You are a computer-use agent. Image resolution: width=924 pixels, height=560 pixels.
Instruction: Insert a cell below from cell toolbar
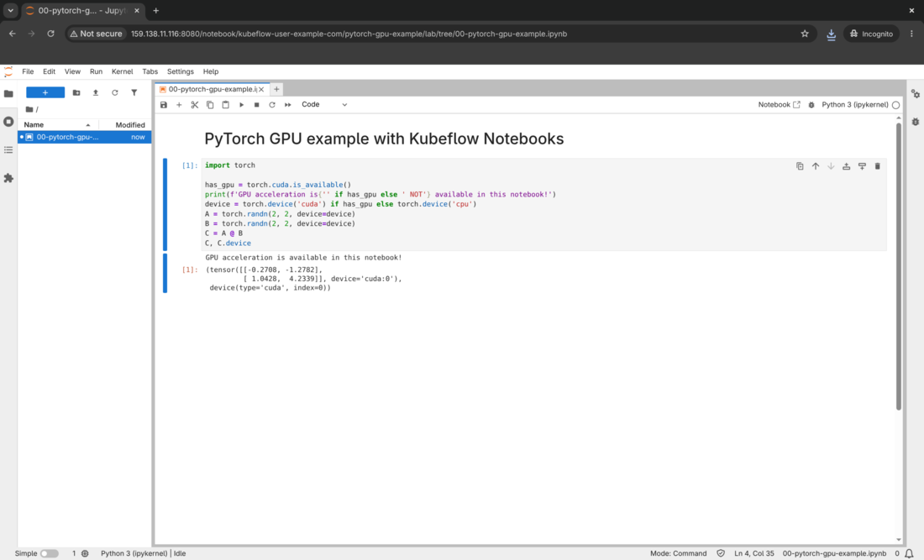pos(862,166)
